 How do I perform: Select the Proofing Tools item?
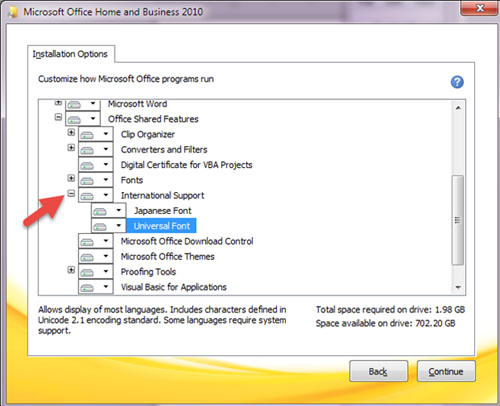(148, 272)
